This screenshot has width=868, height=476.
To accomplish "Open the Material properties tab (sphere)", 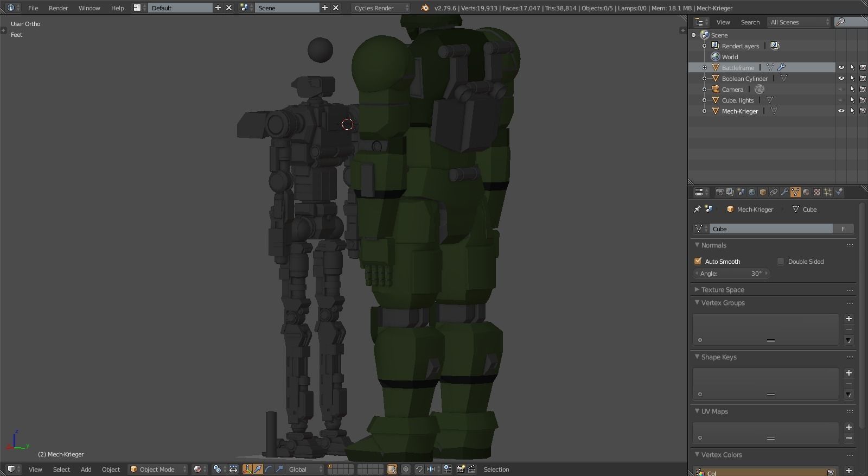I will (x=806, y=192).
